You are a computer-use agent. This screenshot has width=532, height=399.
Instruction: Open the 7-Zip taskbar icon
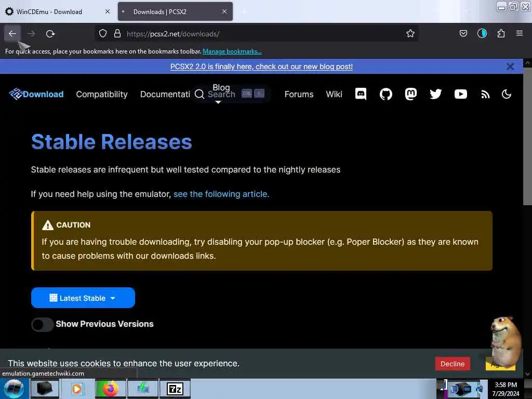175,389
